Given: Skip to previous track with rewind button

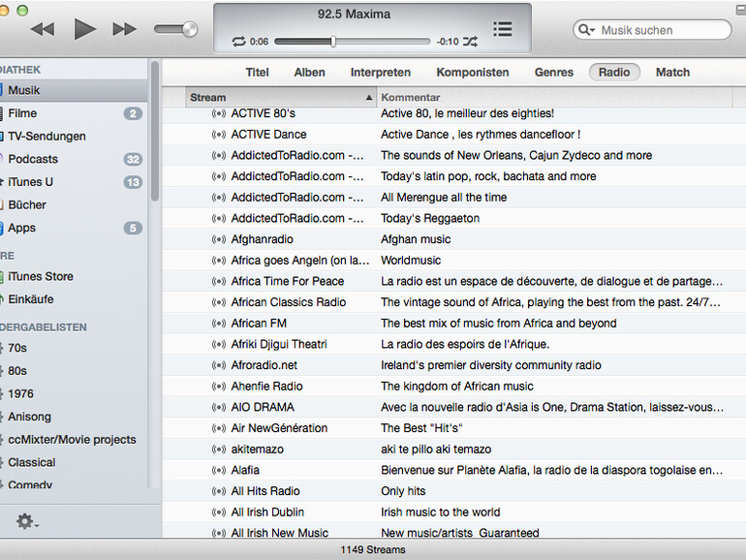Looking at the screenshot, I should pyautogui.click(x=42, y=29).
